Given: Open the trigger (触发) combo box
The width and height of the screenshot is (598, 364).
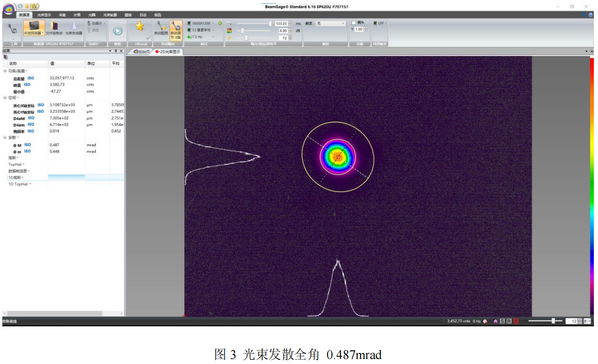Looking at the screenshot, I should coord(330,23).
